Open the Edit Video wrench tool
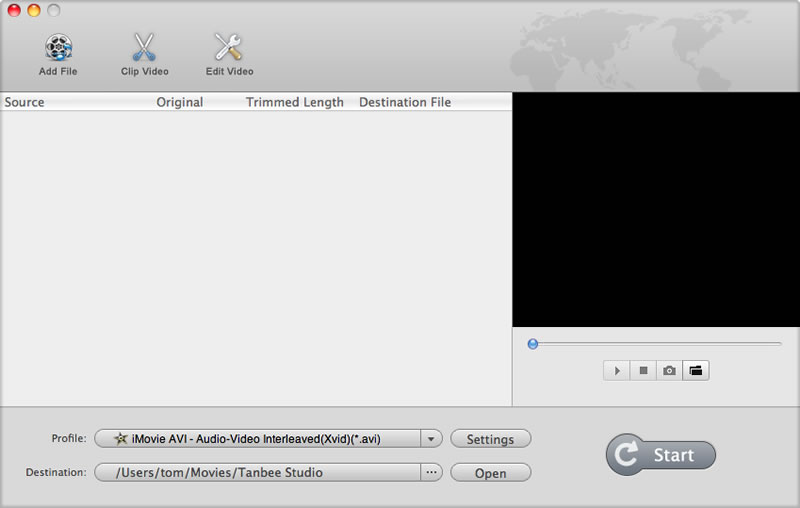The height and width of the screenshot is (508, 800). 228,47
